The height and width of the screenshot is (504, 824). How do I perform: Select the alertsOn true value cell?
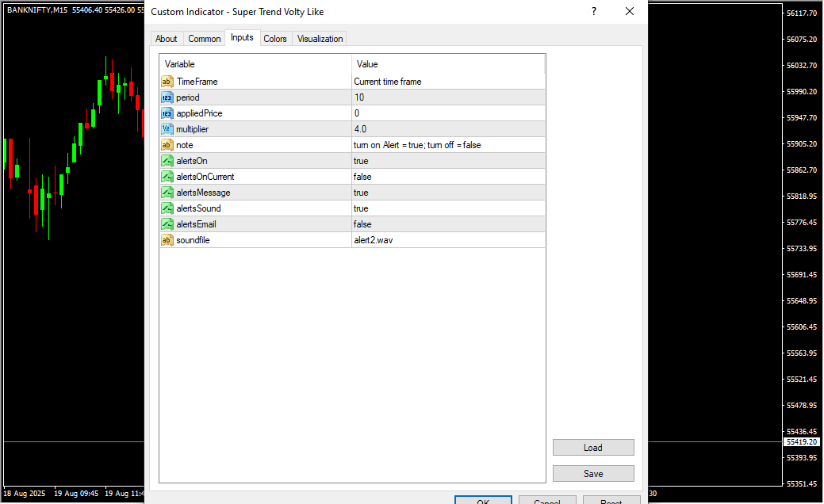tap(448, 161)
